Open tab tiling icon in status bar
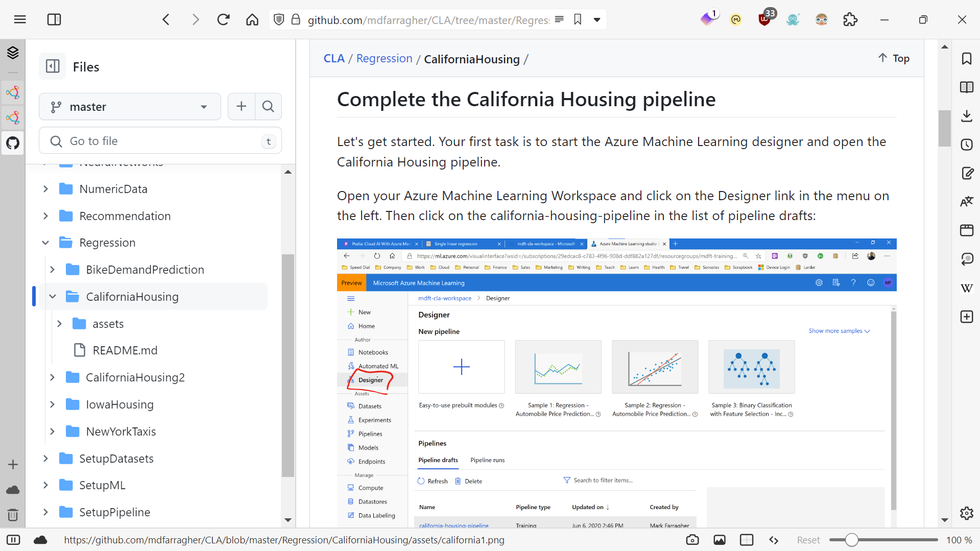Screen dimensions: 980x551 (747, 540)
